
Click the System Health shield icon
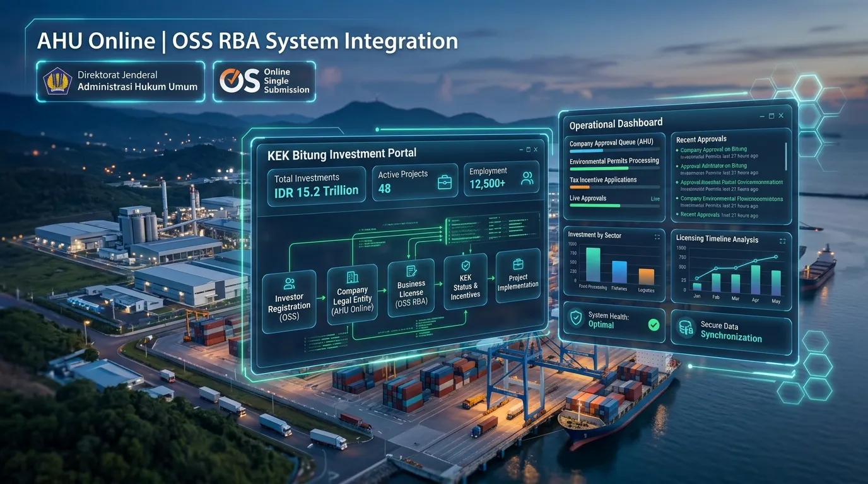click(x=577, y=318)
